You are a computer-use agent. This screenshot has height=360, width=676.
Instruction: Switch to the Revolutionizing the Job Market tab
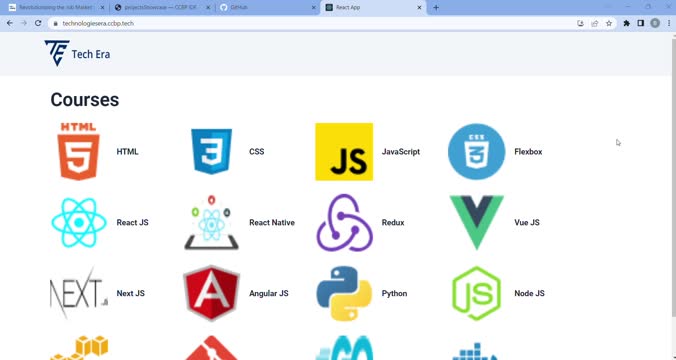tap(56, 7)
